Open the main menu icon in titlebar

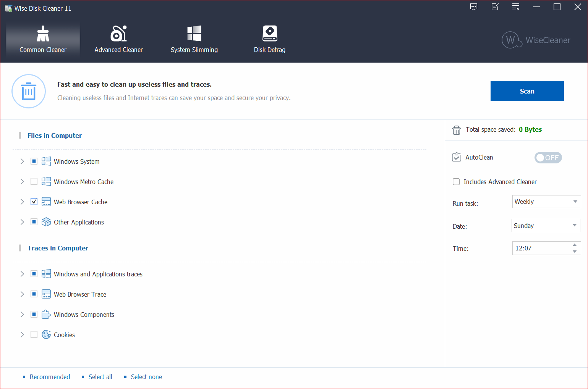click(x=515, y=7)
